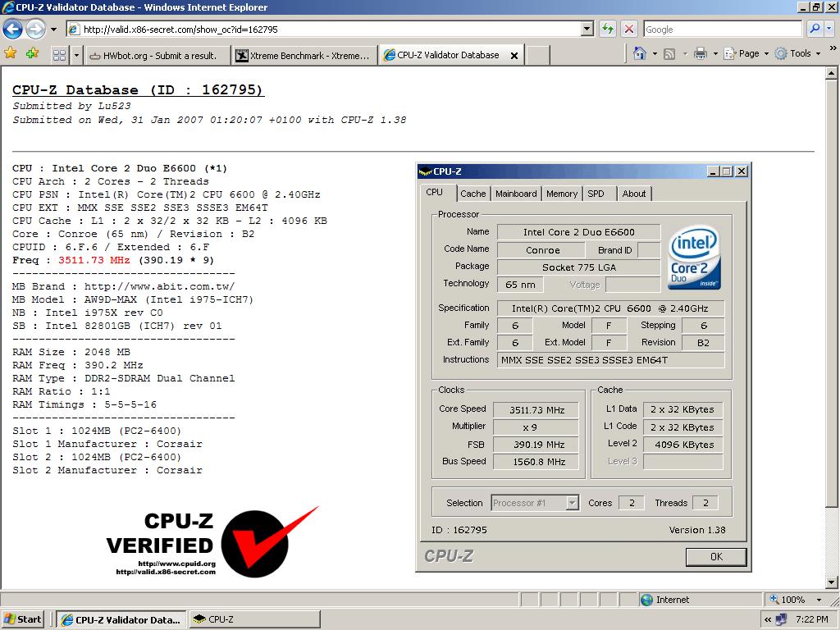This screenshot has height=630, width=840.
Task: Click the Refresh page icon
Action: (x=608, y=29)
